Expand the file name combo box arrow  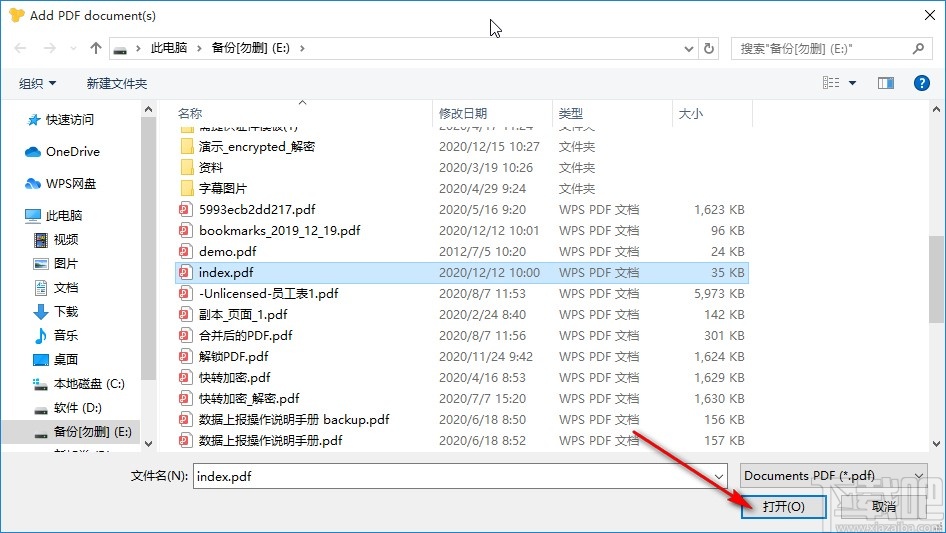[719, 476]
